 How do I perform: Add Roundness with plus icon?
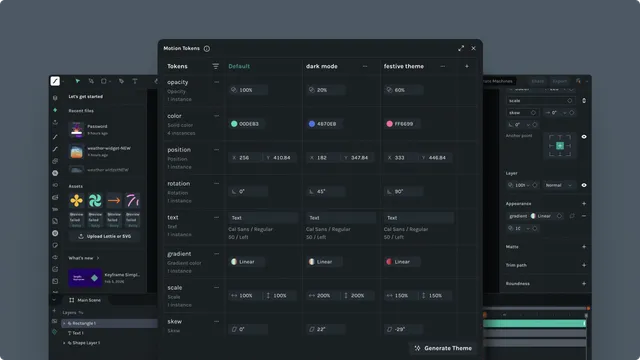coord(584,284)
